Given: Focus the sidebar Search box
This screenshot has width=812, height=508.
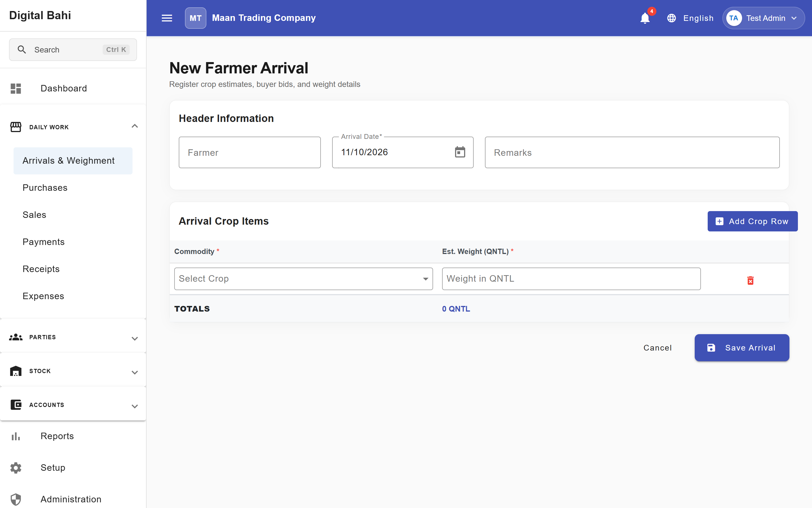Looking at the screenshot, I should pos(73,50).
